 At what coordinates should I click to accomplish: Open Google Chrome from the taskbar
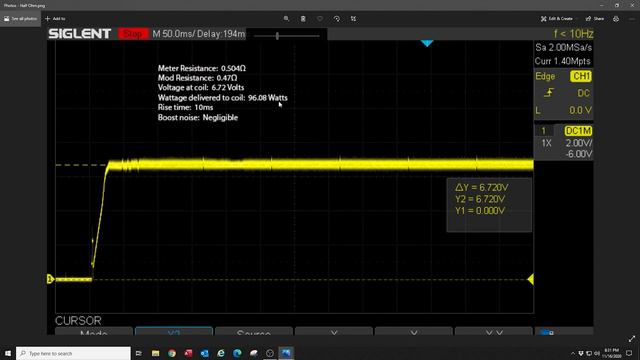[172, 353]
